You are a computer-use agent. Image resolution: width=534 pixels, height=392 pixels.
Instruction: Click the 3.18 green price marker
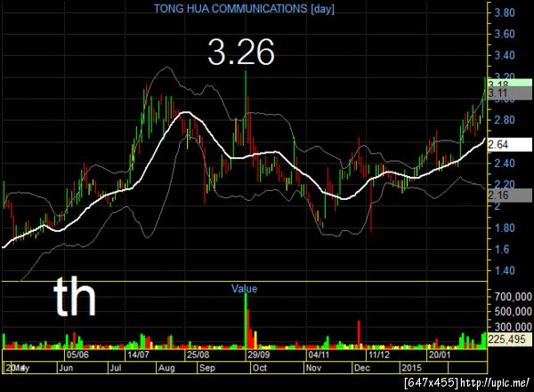pos(510,83)
